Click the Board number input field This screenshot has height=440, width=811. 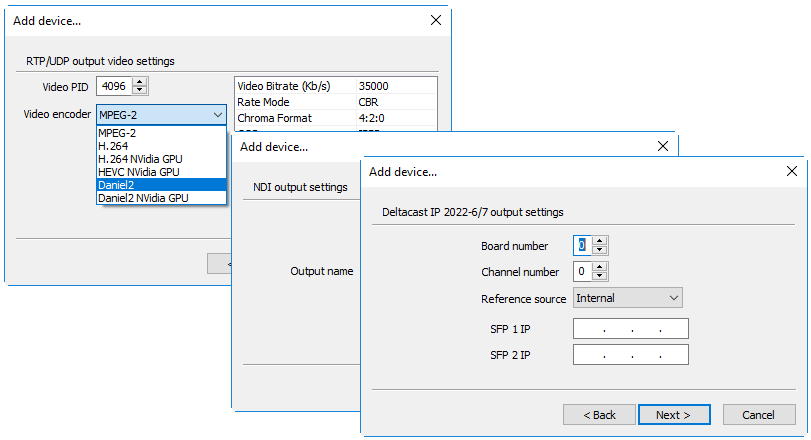[x=582, y=246]
